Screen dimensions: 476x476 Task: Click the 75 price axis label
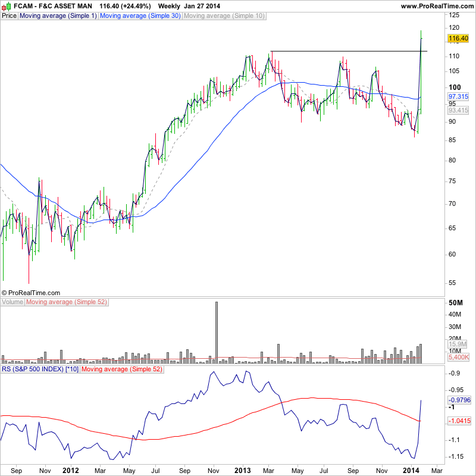tap(452, 181)
